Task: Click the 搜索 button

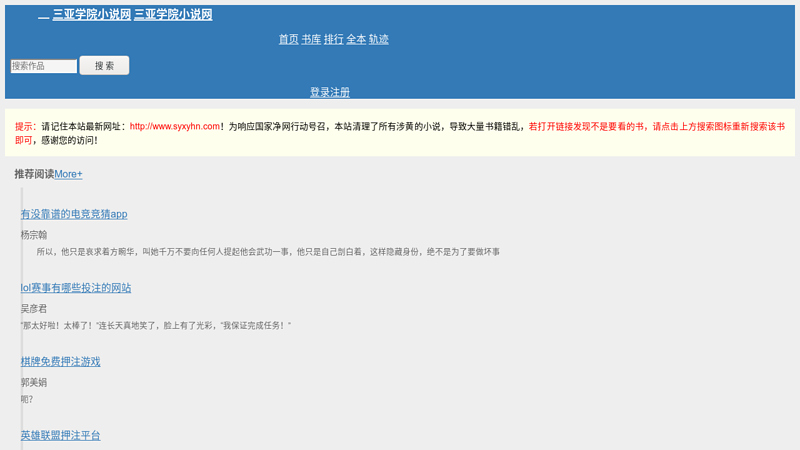Action: pyautogui.click(x=104, y=65)
